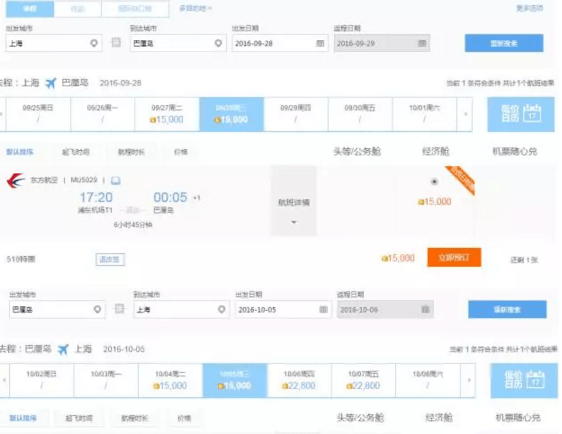Open calendar icon for return date 2016-09-29
The image size is (562, 434).
[422, 43]
